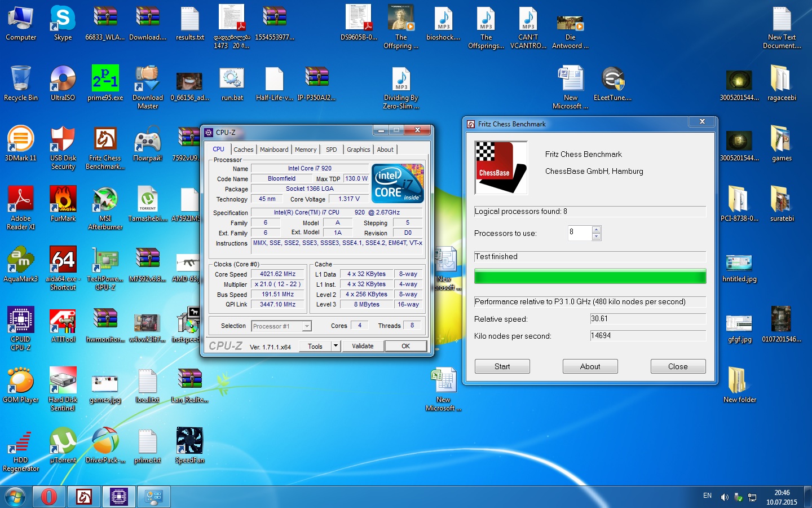Launch the 3DMark 11 shortcut
Screen dimensions: 812x508
21,144
